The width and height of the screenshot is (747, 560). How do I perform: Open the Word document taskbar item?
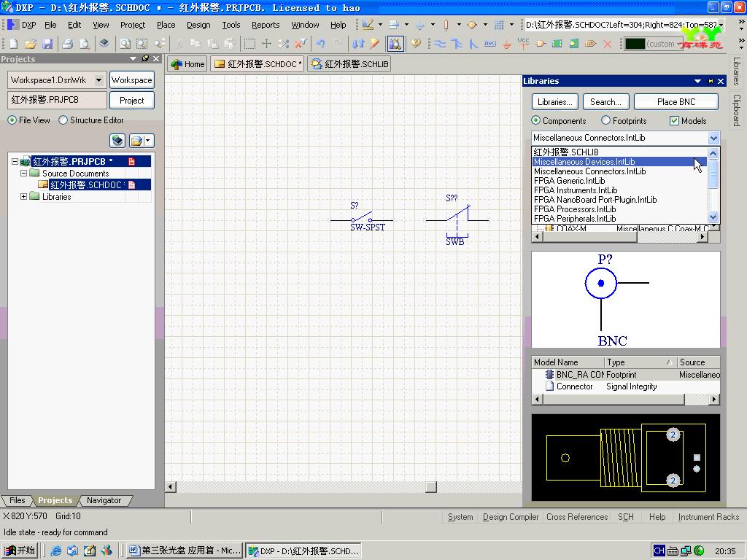click(185, 551)
